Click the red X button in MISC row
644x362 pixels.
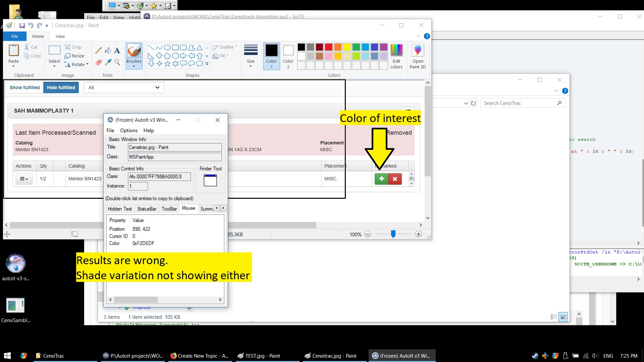tap(395, 179)
